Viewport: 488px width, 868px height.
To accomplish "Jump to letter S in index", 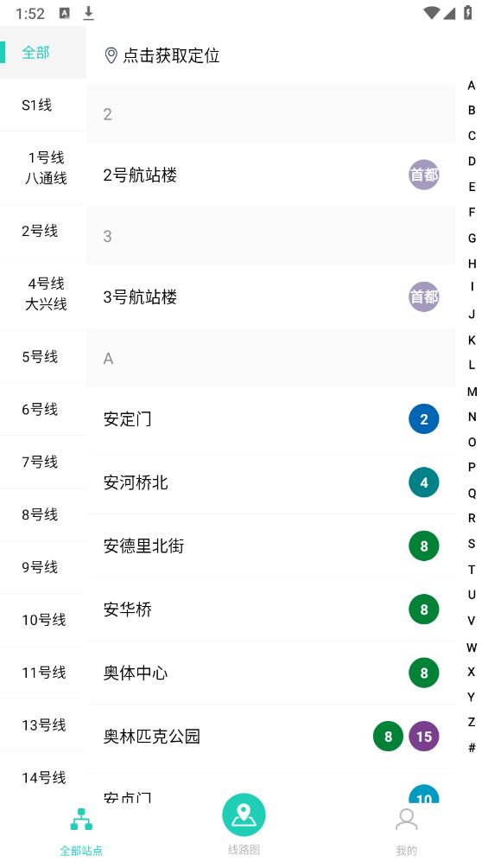I will pyautogui.click(x=472, y=544).
